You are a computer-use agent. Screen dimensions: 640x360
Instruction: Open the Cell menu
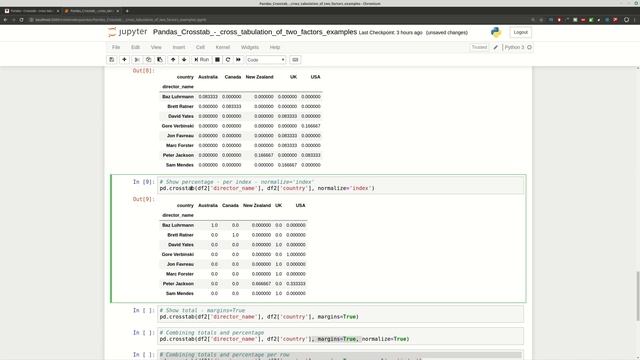pos(200,47)
